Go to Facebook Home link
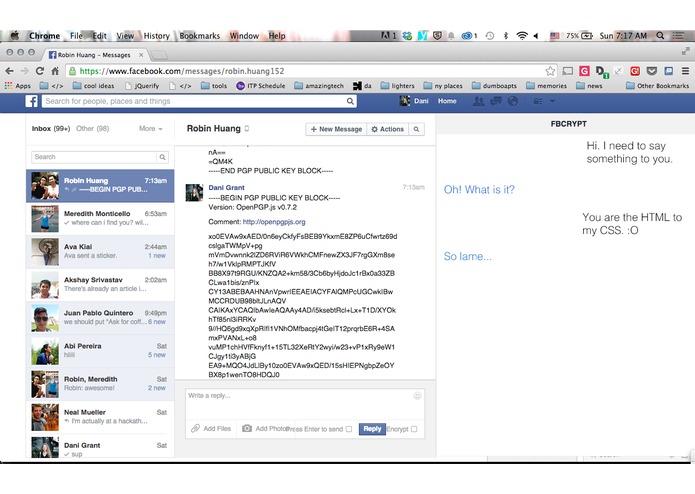The height and width of the screenshot is (494, 695). coord(447,101)
